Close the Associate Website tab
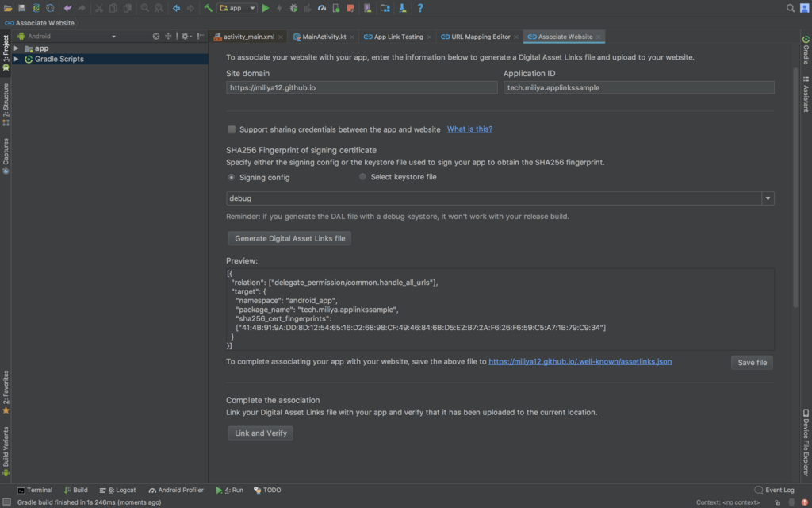This screenshot has width=812, height=508. pos(599,37)
